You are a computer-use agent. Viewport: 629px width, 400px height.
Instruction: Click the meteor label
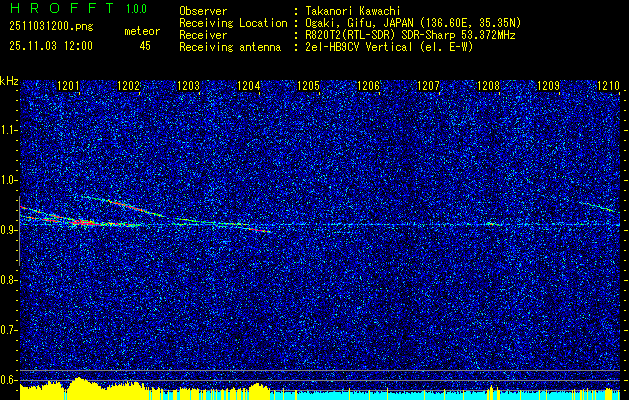click(x=142, y=31)
